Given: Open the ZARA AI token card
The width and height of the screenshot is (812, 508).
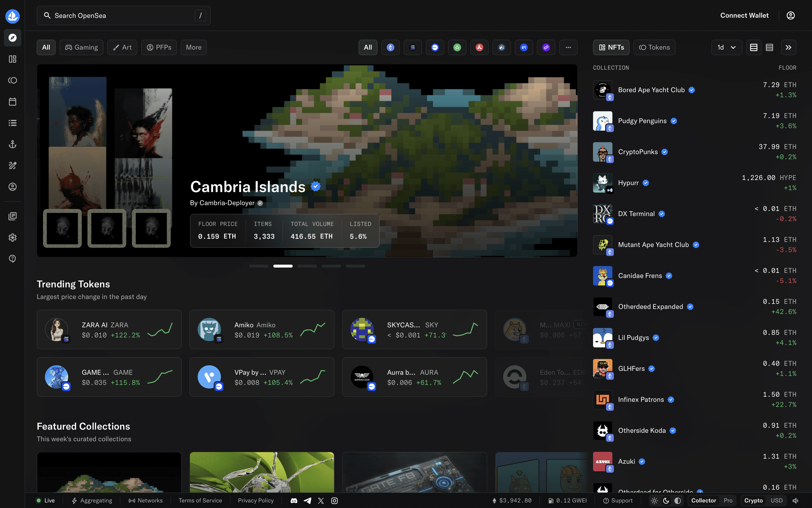Looking at the screenshot, I should (x=109, y=329).
